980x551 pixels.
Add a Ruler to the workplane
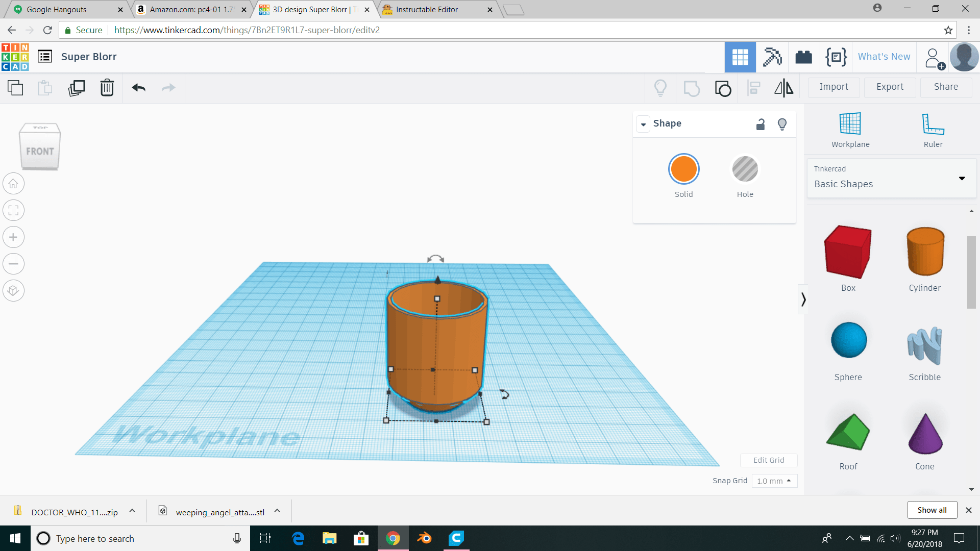click(x=933, y=128)
